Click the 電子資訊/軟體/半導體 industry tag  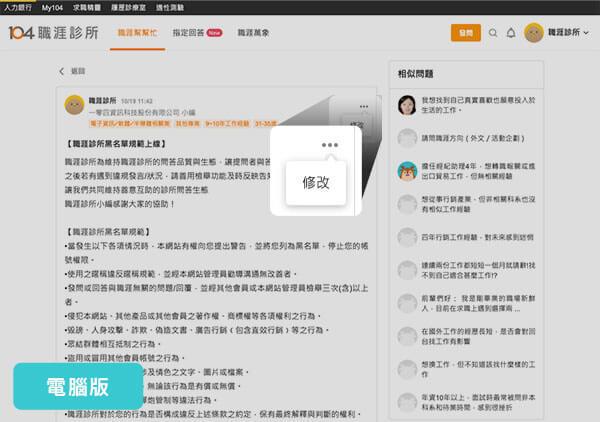click(x=130, y=124)
